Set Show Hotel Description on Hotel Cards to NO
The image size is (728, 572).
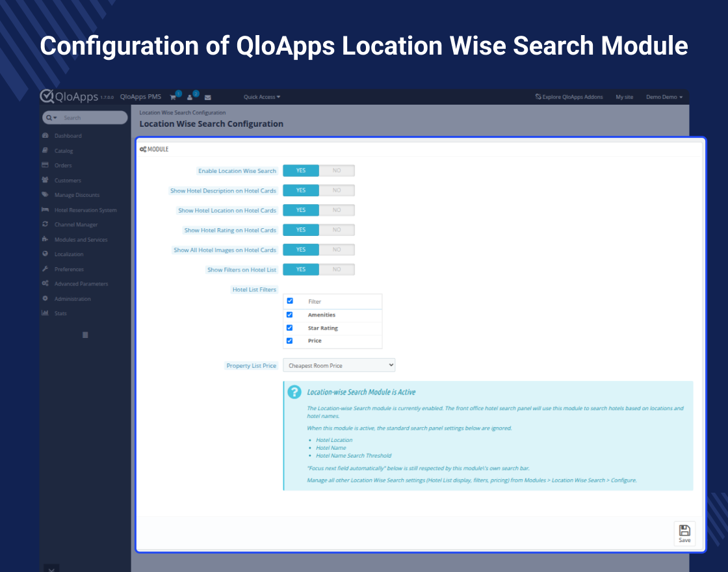(337, 190)
